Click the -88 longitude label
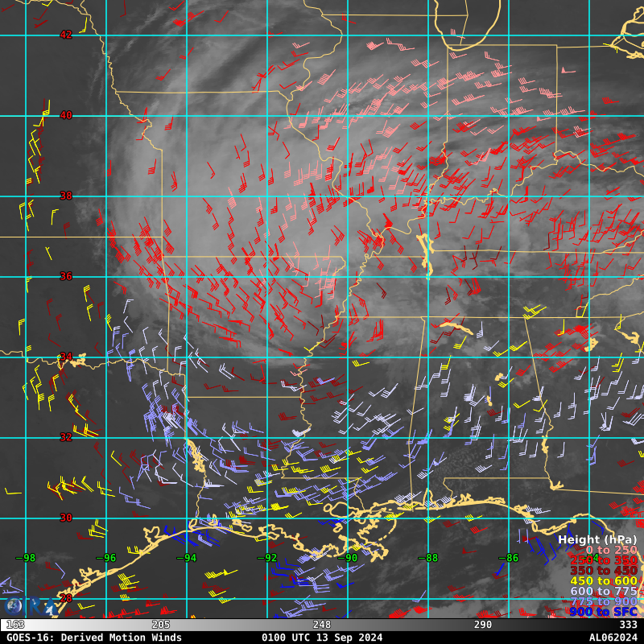The width and height of the screenshot is (644, 644). pyautogui.click(x=428, y=558)
